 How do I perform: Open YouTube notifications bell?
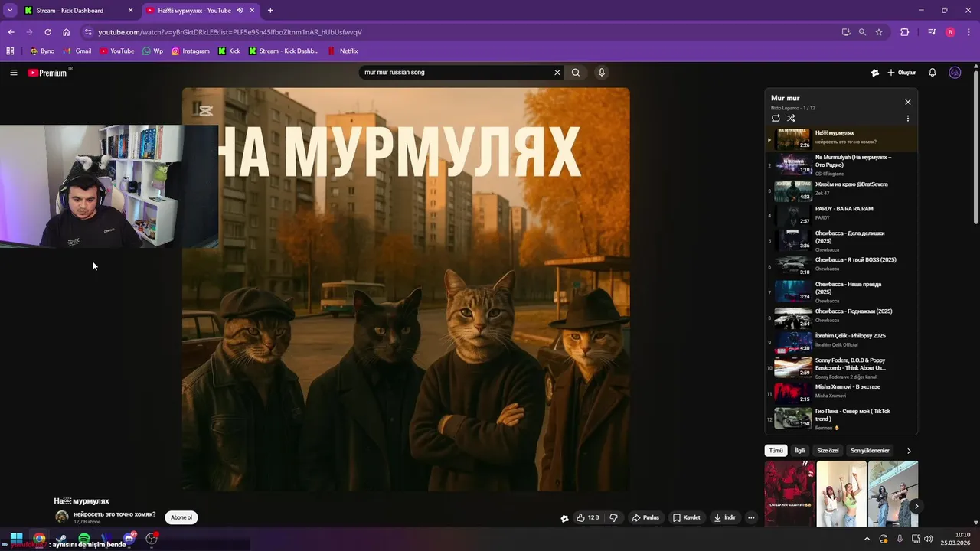click(x=933, y=73)
